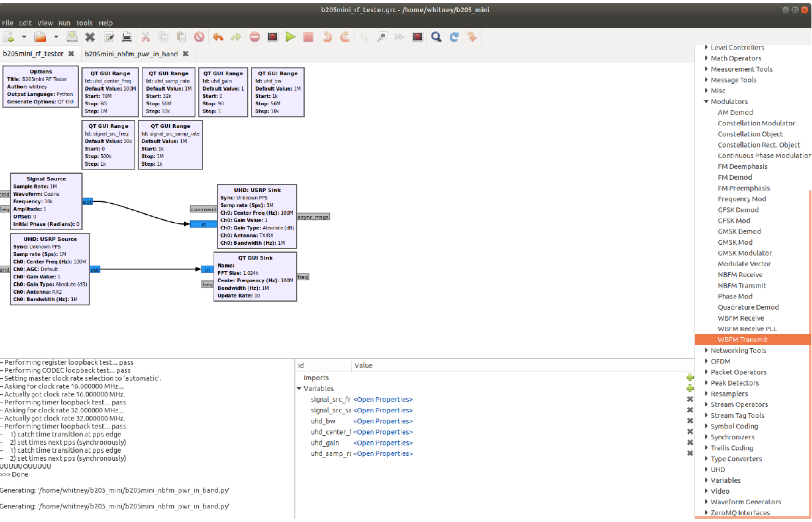Expand the Waveform Generators category
Viewport: 812px width, 522px height.
[706, 502]
